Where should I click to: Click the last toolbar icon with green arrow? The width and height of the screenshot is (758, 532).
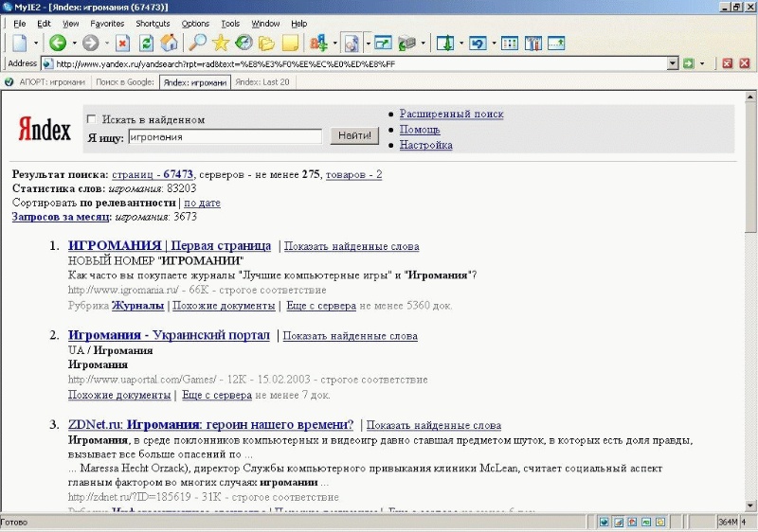(x=556, y=44)
